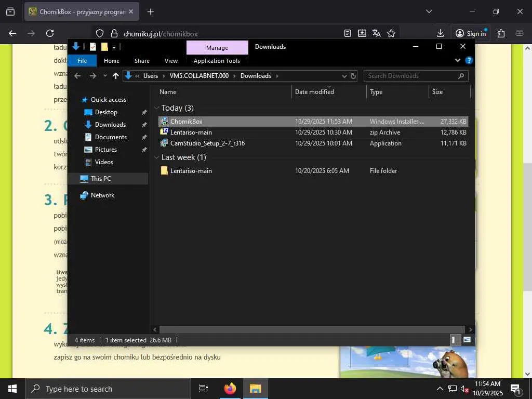Go back in File Explorer

pos(77,76)
